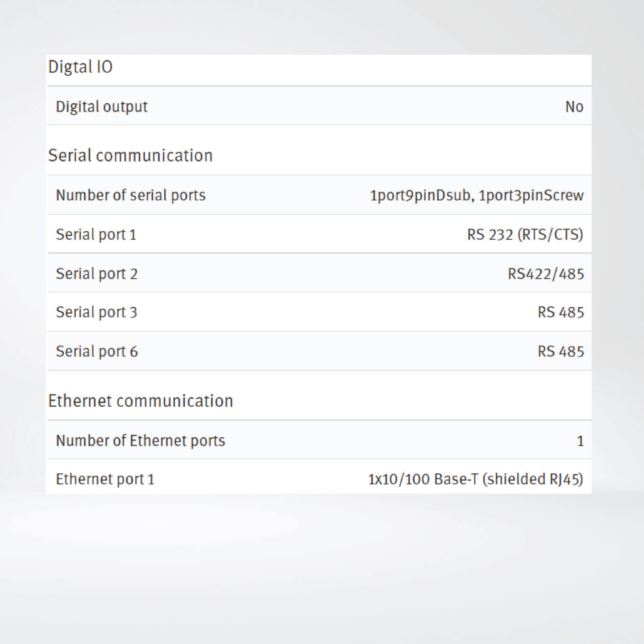
Task: Click the RS 485 value for Serial port 6
Action: click(x=561, y=352)
